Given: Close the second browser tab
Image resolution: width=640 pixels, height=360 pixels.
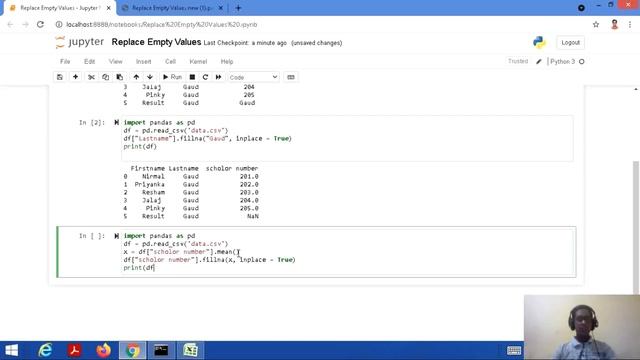Looking at the screenshot, I should click(x=220, y=8).
